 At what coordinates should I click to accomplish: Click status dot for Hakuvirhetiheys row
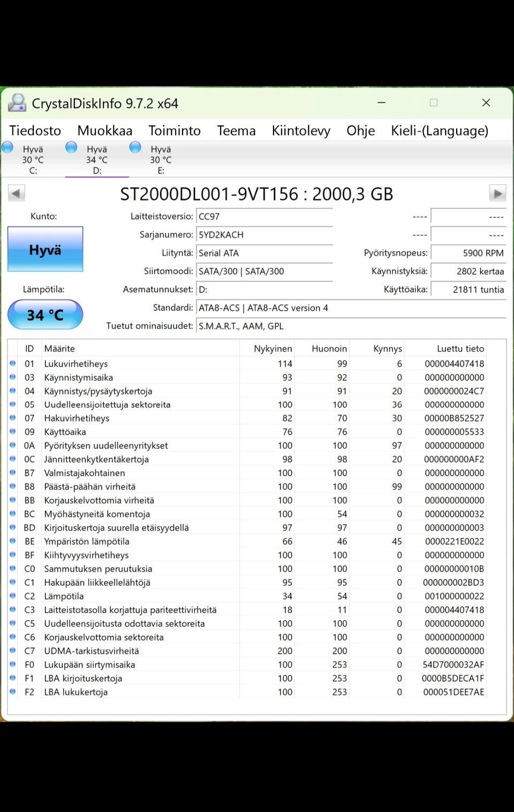(x=13, y=418)
